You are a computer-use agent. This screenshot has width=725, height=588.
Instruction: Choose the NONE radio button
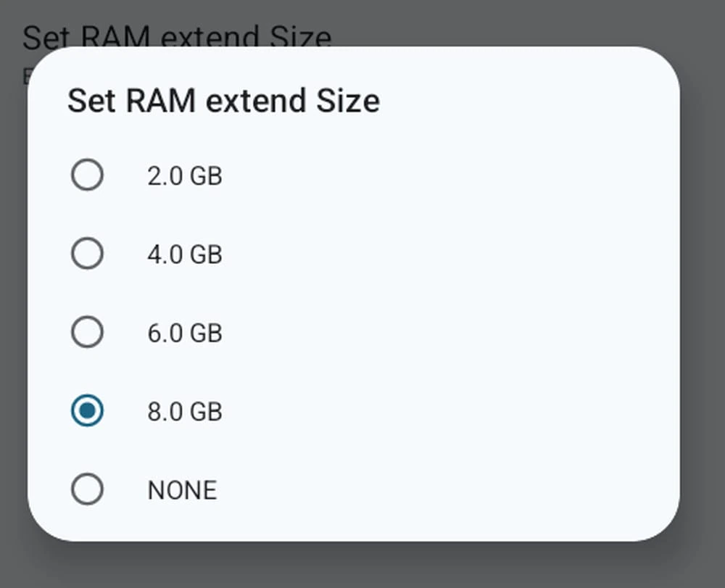(x=87, y=489)
